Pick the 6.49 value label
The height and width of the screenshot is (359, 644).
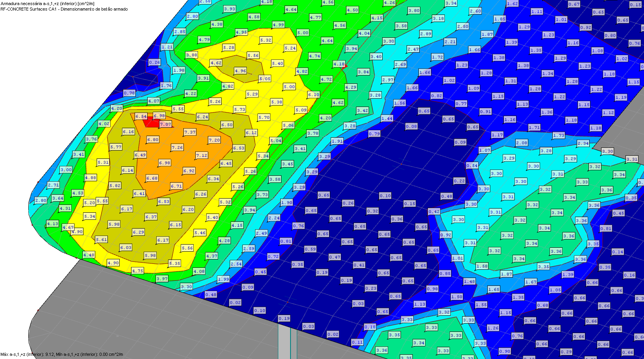pos(141,155)
